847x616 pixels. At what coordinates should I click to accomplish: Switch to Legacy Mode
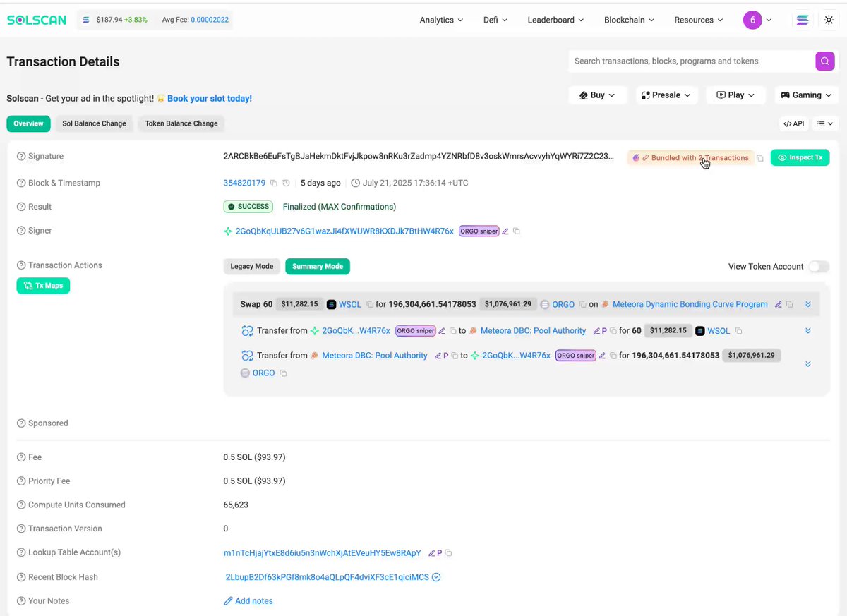(x=251, y=267)
